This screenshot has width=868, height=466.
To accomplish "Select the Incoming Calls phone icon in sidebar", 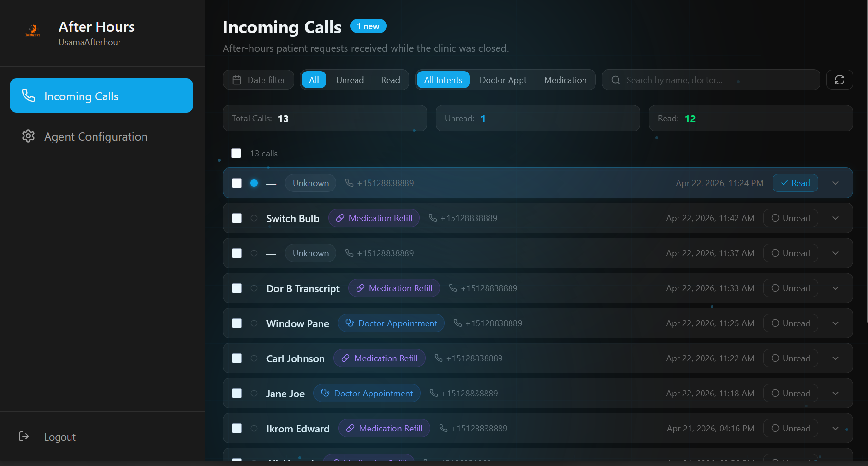I will click(28, 96).
